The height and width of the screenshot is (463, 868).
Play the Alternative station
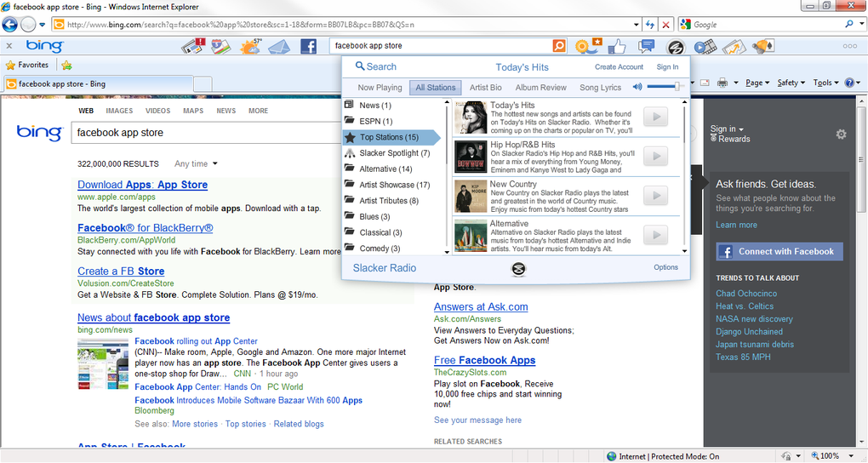[x=656, y=235]
